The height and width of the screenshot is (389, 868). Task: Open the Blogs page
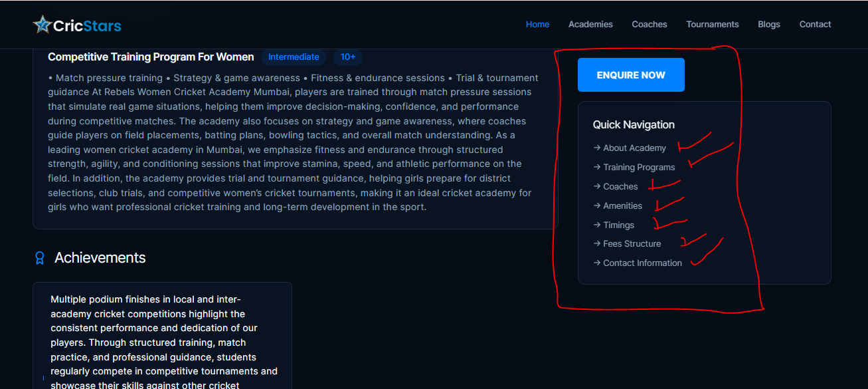(768, 25)
